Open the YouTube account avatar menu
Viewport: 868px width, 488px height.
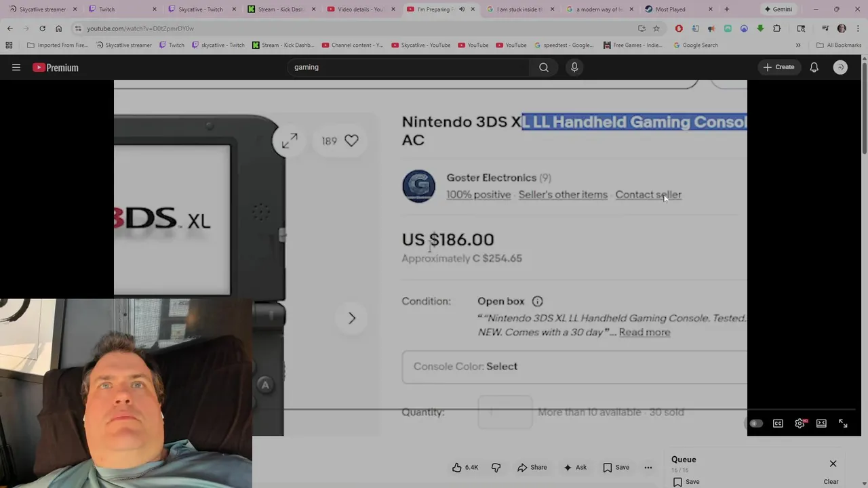(840, 67)
